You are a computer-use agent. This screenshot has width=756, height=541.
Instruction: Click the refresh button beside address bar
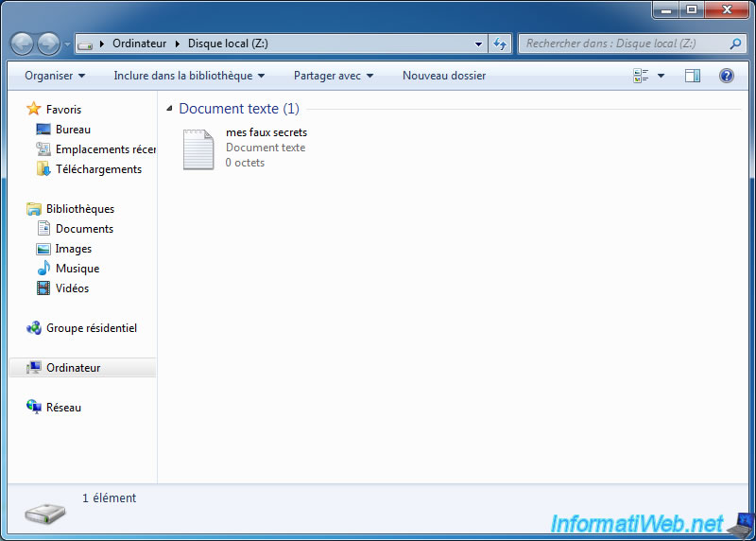500,44
